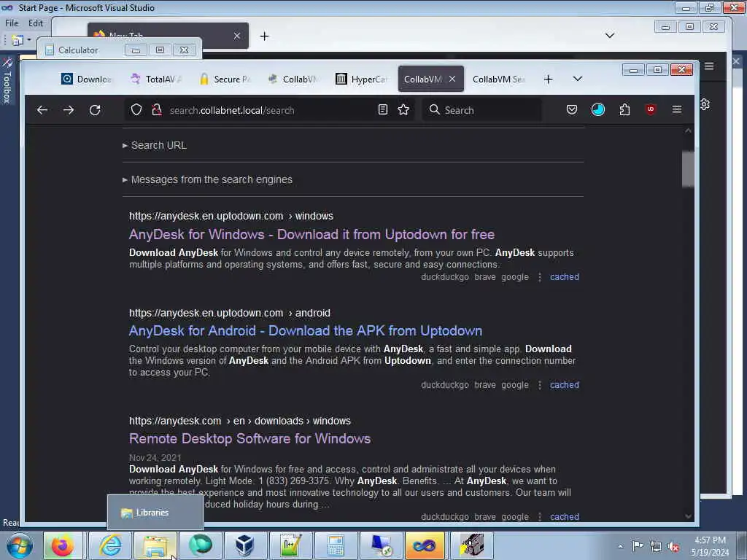
Task: Close the New Tab in background browser
Action: click(237, 36)
